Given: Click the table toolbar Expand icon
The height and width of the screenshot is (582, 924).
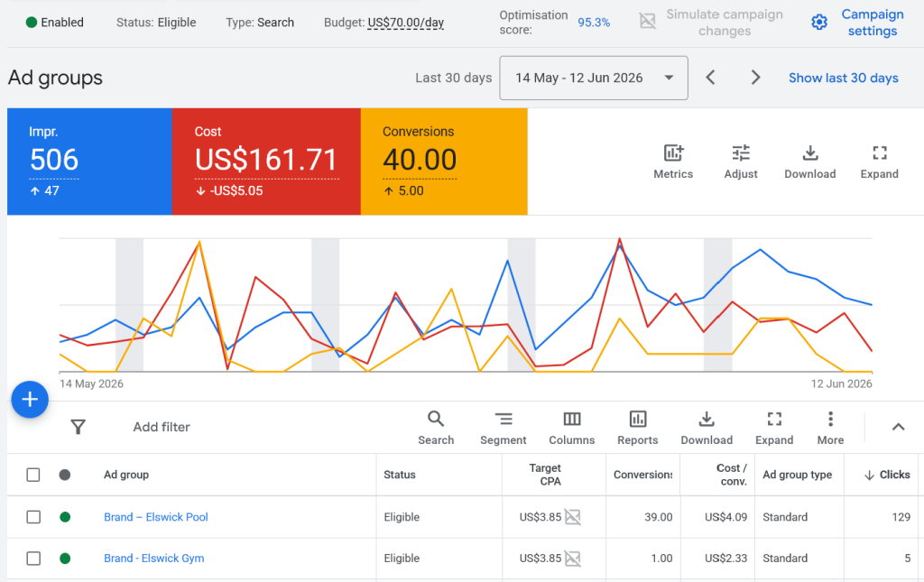Looking at the screenshot, I should 774,419.
